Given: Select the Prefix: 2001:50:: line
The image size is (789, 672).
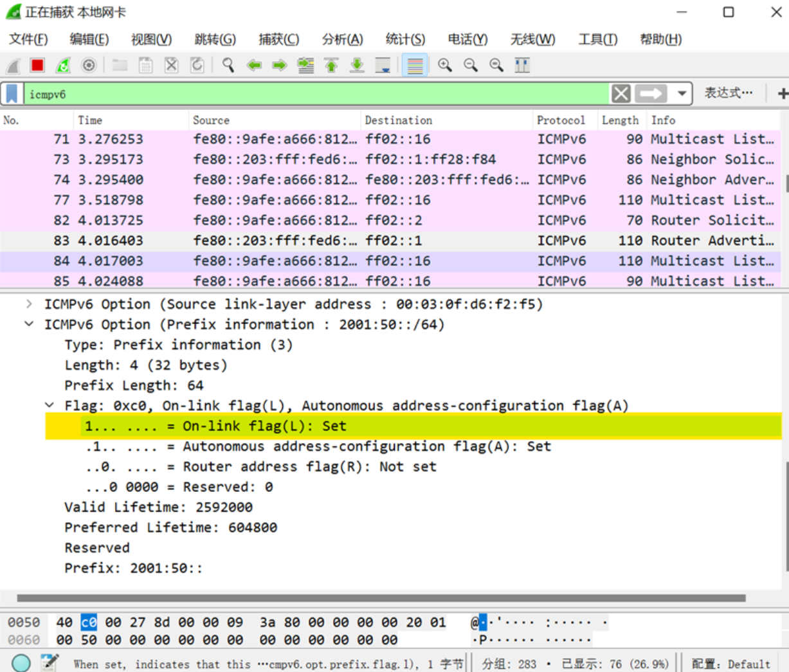Looking at the screenshot, I should [x=133, y=568].
